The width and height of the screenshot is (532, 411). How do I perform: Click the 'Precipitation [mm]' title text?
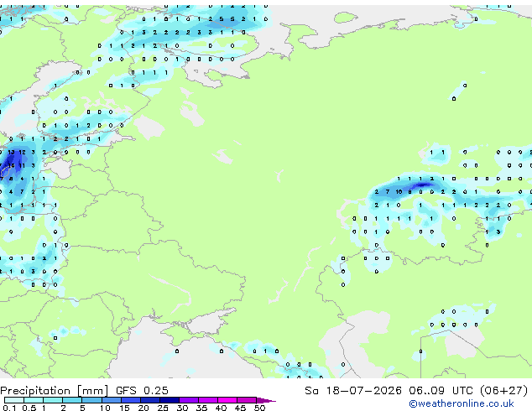pyautogui.click(x=55, y=391)
